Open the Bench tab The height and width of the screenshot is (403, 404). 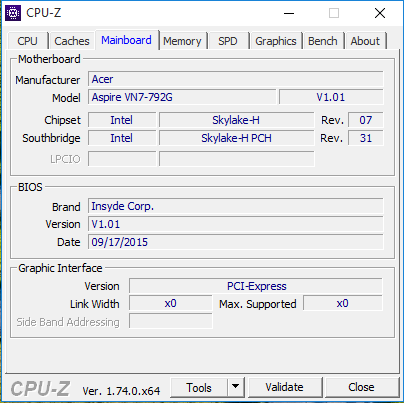point(323,41)
